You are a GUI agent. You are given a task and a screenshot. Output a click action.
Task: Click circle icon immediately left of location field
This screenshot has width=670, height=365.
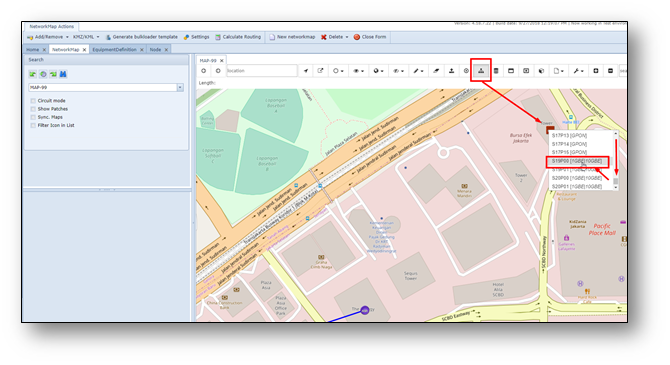[x=218, y=71]
